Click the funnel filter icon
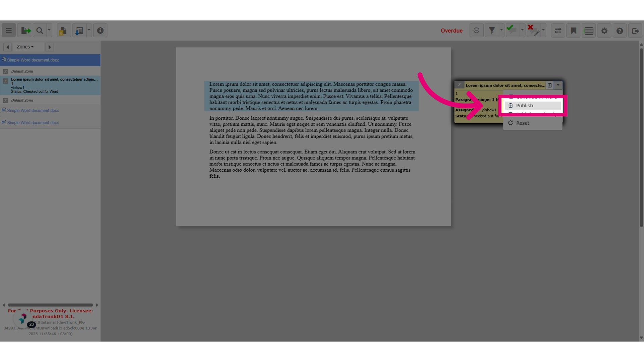The width and height of the screenshot is (644, 362). point(492,31)
